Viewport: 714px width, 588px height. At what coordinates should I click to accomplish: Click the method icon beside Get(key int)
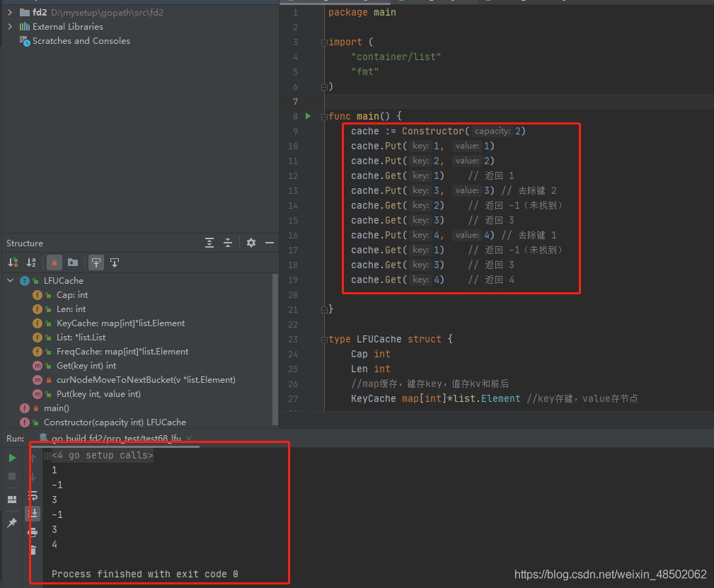38,365
